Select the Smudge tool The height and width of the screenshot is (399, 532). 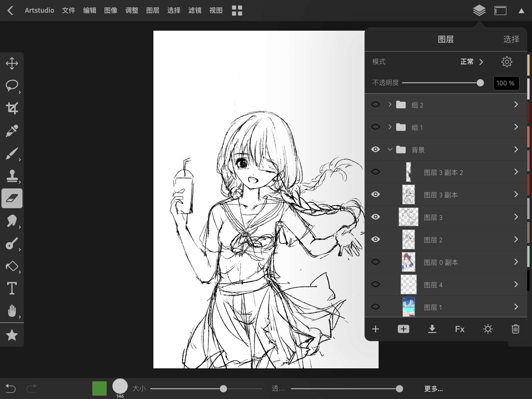pyautogui.click(x=12, y=221)
